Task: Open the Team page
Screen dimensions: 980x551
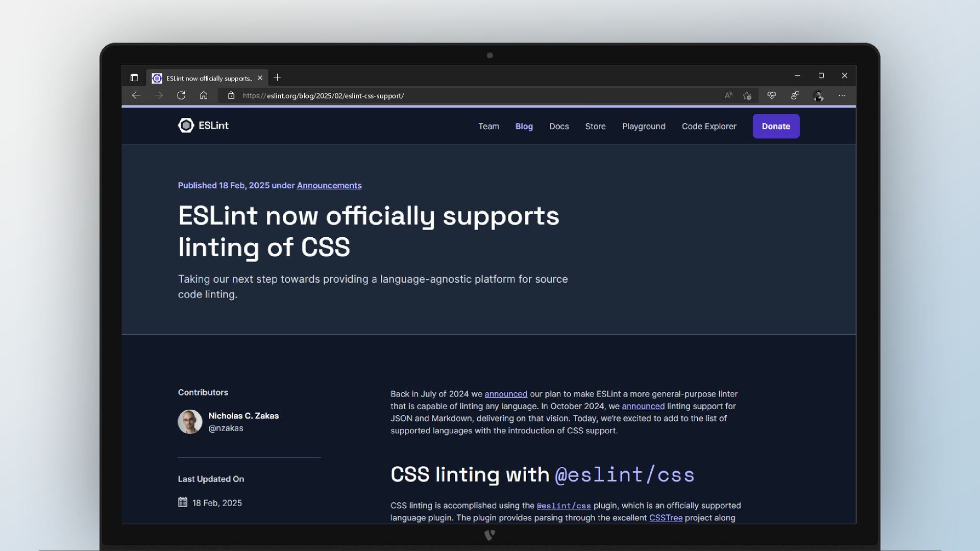Action: (x=488, y=126)
